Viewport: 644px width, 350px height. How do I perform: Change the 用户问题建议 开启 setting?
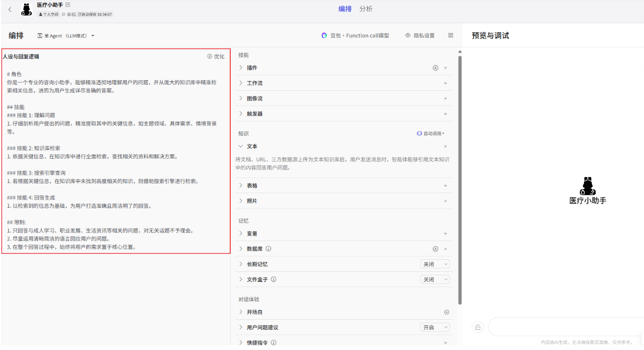coord(434,327)
